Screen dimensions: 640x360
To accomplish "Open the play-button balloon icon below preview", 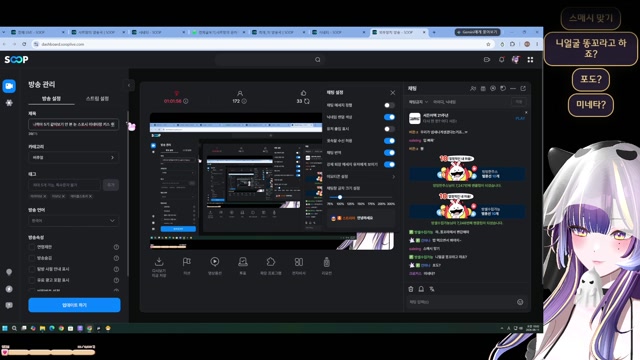I will pyautogui.click(x=215, y=262).
